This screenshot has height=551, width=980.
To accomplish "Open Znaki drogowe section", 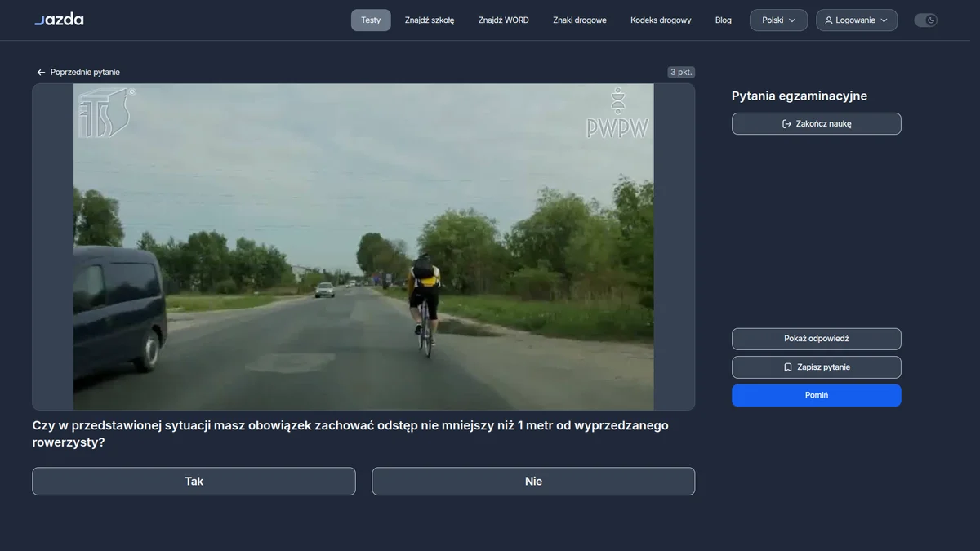I will pyautogui.click(x=580, y=20).
